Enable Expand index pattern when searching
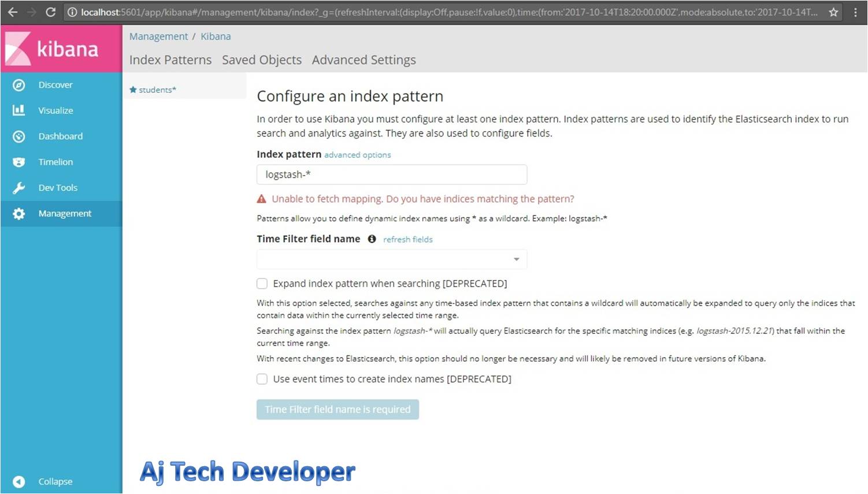Image resolution: width=868 pixels, height=494 pixels. point(262,284)
